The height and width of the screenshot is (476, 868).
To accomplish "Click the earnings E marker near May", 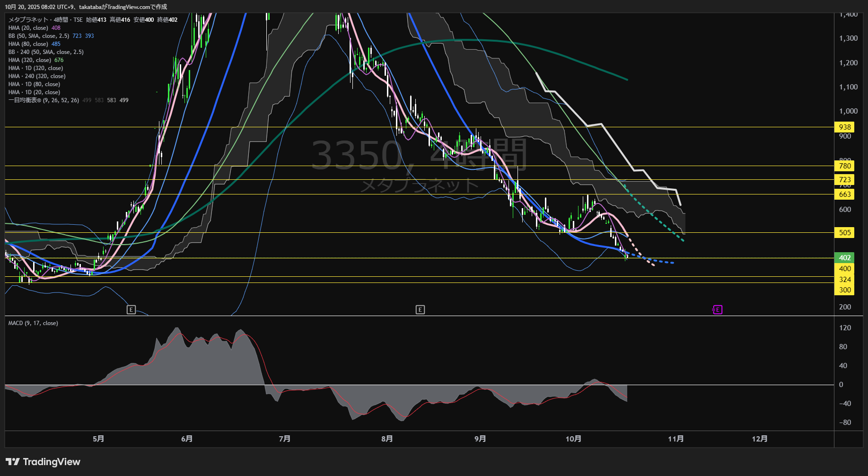I will 131,310.
